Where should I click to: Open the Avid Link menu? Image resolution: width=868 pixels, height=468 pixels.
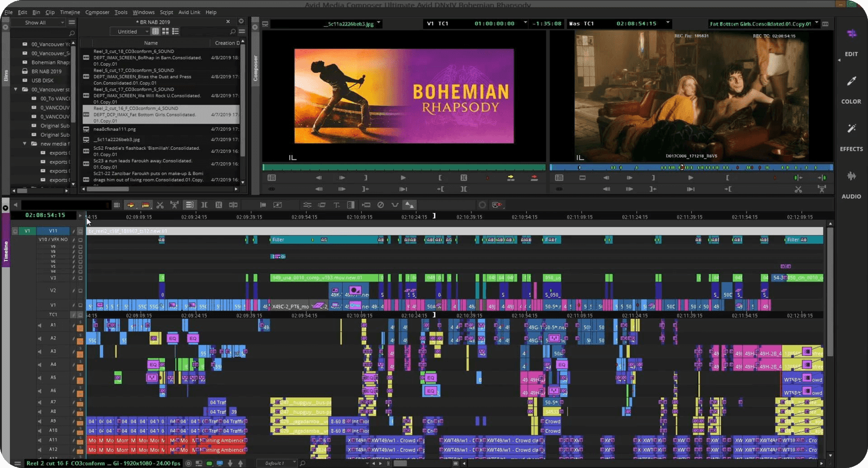189,12
